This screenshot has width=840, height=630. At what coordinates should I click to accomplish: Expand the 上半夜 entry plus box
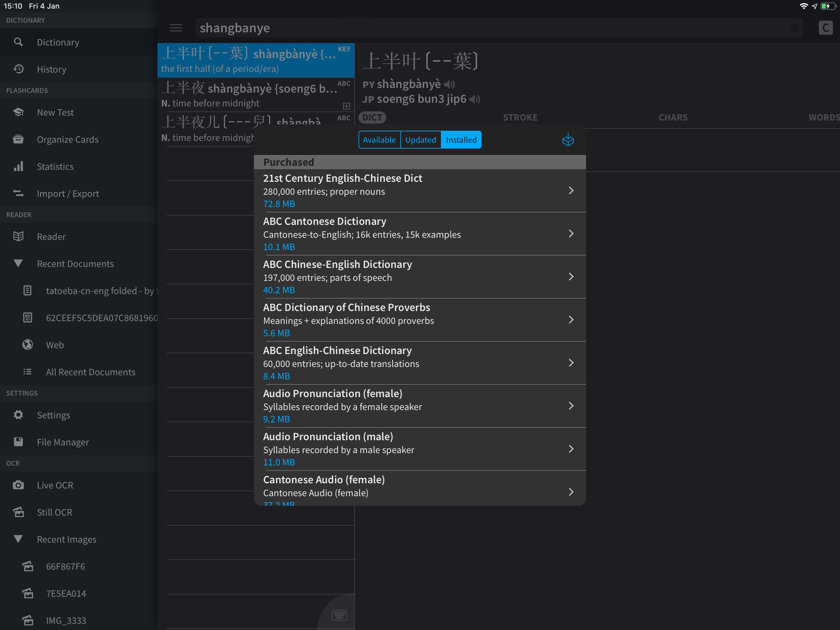pos(346,106)
